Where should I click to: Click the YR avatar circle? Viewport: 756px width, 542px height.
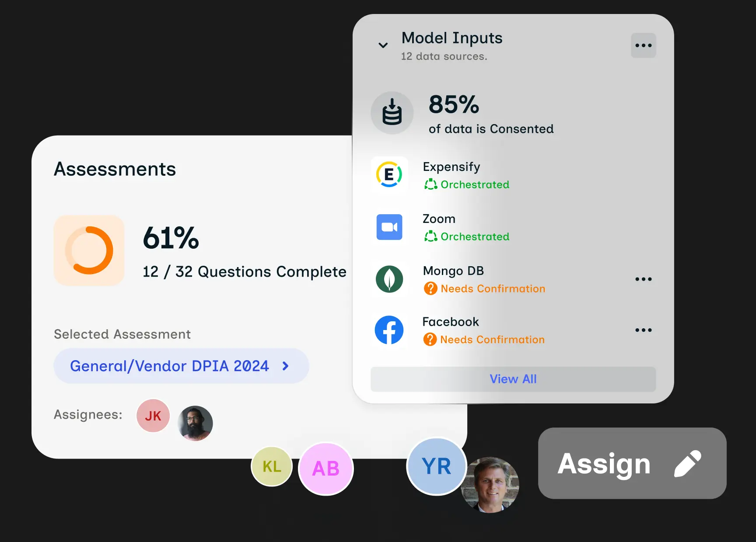(436, 466)
